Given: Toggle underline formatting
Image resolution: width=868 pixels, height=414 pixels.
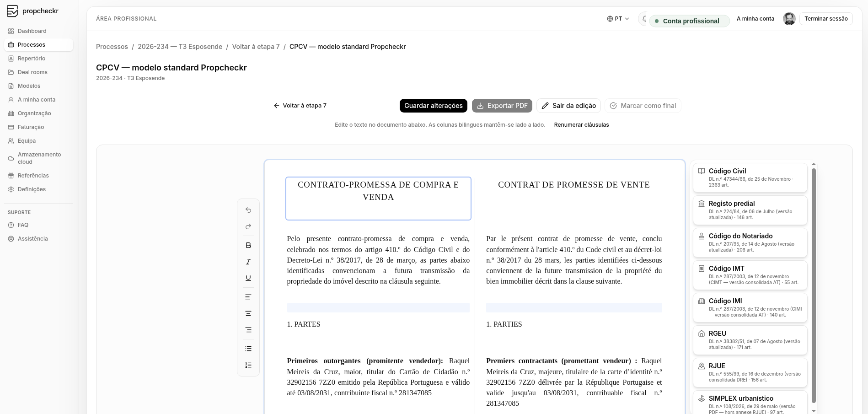Looking at the screenshot, I should [x=248, y=278].
